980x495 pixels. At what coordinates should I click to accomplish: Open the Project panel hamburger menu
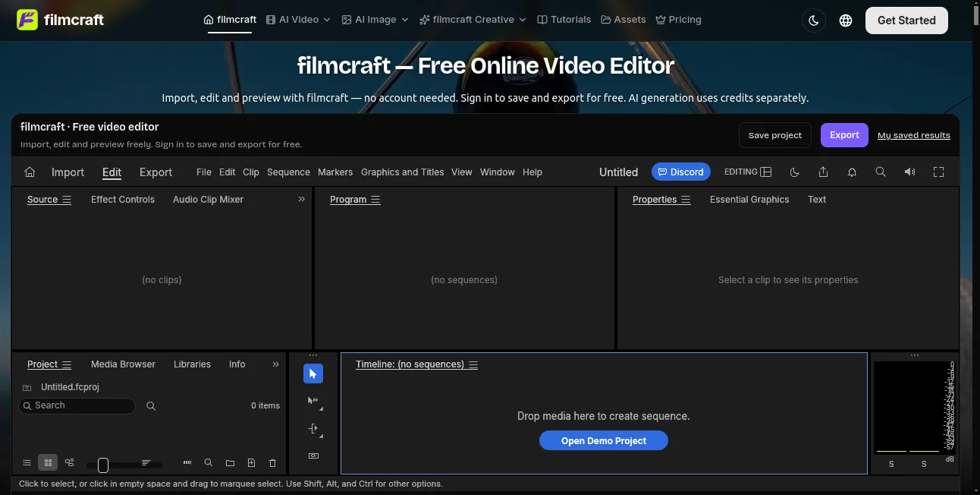tap(67, 364)
